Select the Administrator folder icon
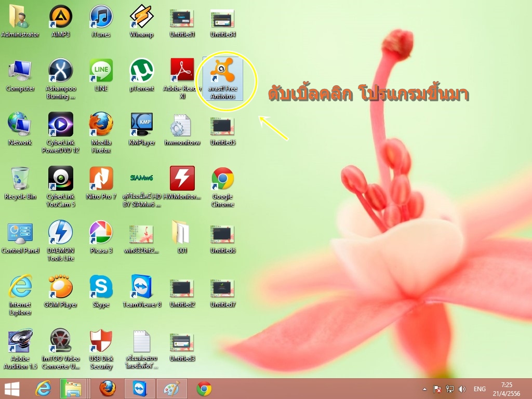Screen dimensions: 532x399 pyautogui.click(x=20, y=20)
